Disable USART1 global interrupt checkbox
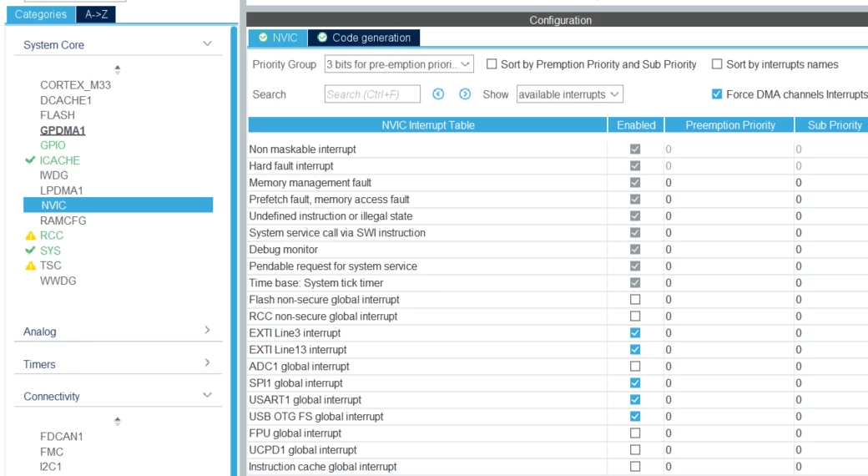 [x=635, y=399]
